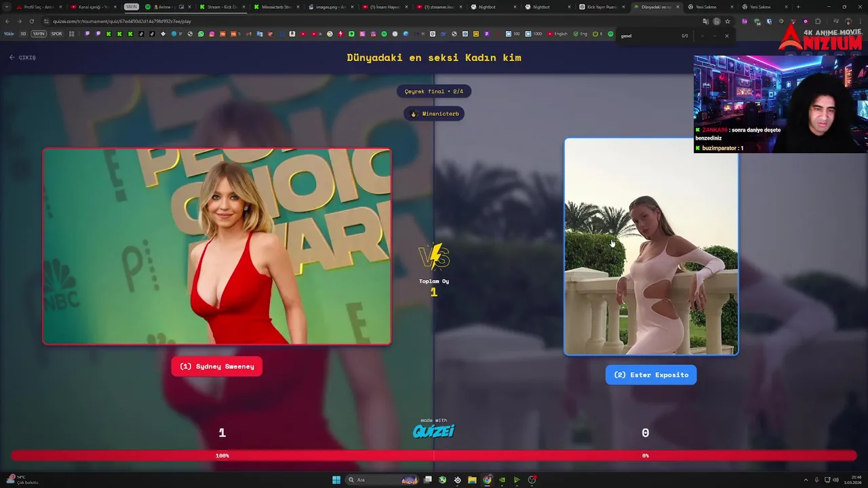Close the find-in-page bar
Screen dimensions: 868x488
726,36
